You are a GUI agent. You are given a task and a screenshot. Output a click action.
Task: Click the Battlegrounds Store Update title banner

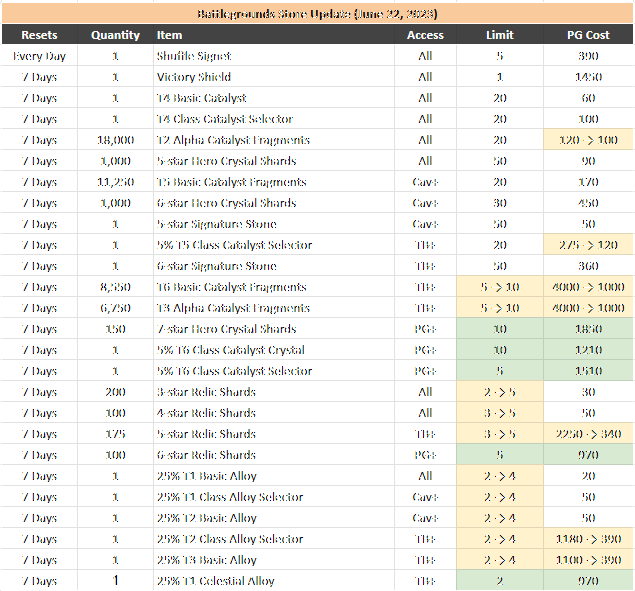317,14
